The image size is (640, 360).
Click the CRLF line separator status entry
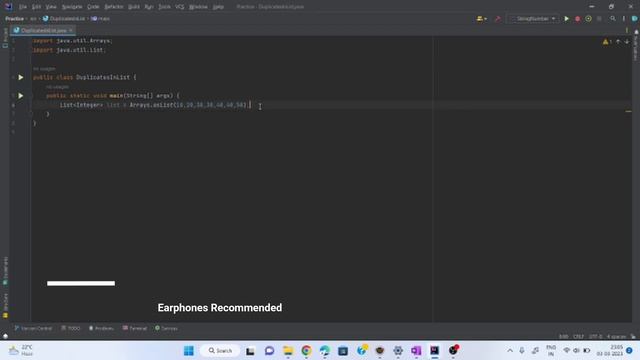(578, 337)
